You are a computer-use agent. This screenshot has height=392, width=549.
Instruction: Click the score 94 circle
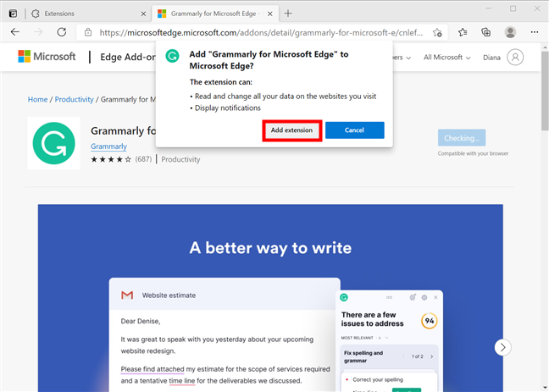(x=430, y=321)
